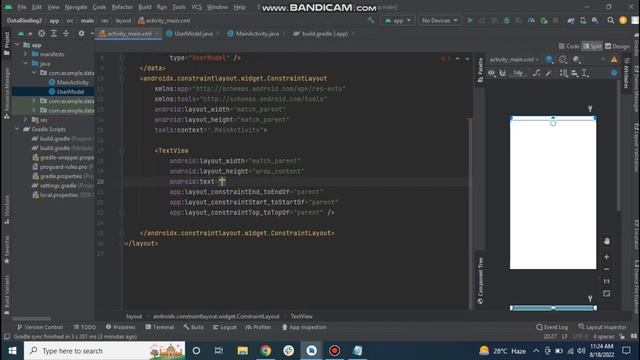Toggle the Project tool window button

pyautogui.click(x=7, y=43)
